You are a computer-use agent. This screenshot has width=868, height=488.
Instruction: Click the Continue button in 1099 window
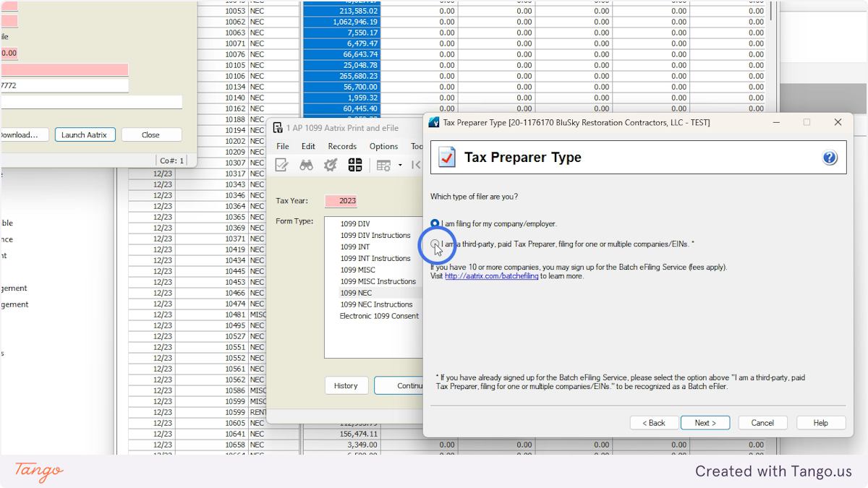(399, 385)
